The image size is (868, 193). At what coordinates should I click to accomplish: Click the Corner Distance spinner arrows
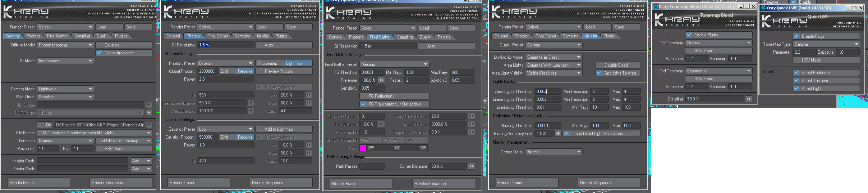(x=471, y=166)
